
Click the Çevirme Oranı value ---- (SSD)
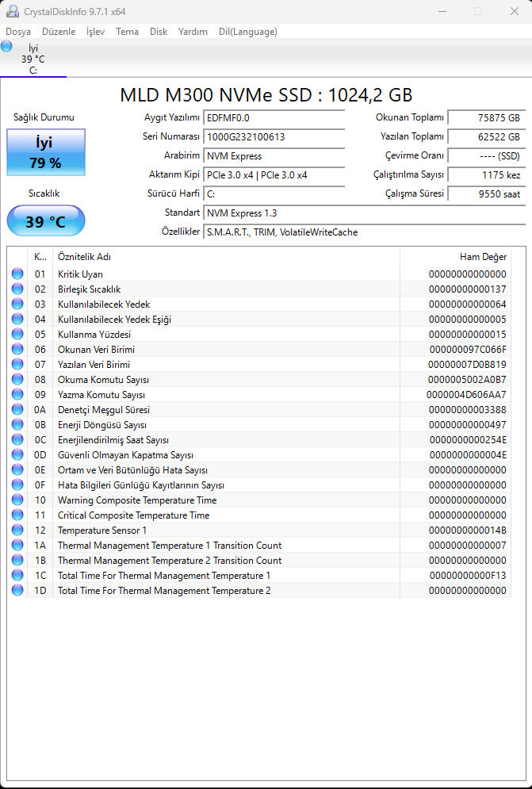click(486, 156)
